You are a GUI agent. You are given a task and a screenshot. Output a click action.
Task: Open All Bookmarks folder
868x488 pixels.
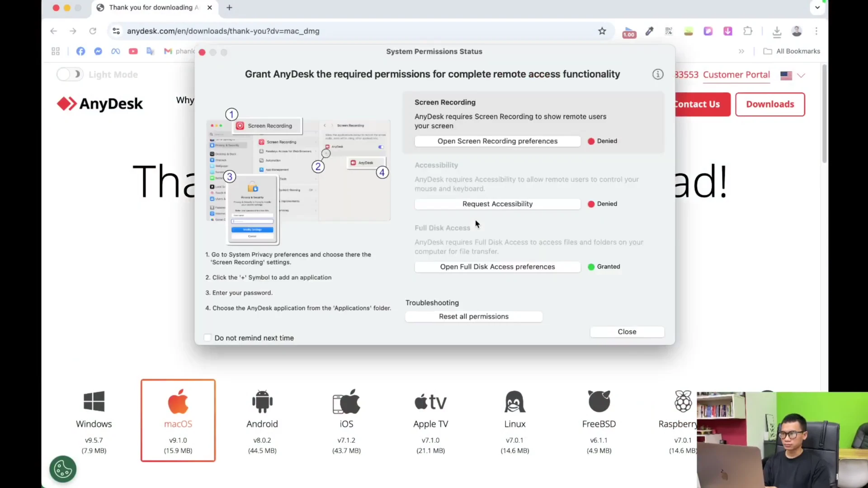point(792,52)
